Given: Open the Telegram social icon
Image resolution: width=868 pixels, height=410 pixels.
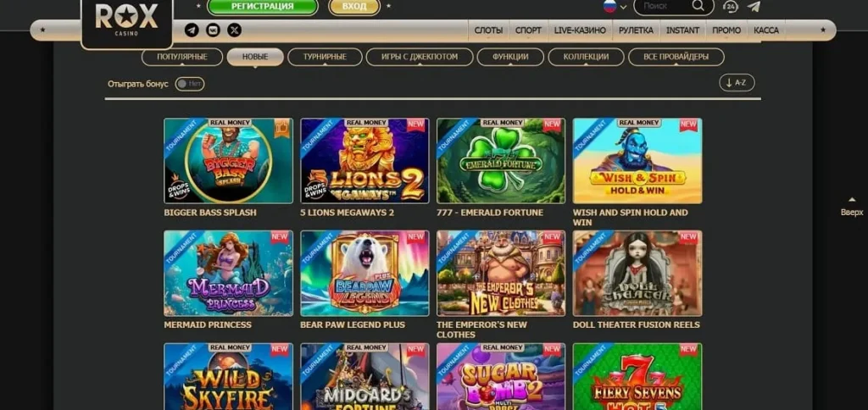Looking at the screenshot, I should point(192,30).
